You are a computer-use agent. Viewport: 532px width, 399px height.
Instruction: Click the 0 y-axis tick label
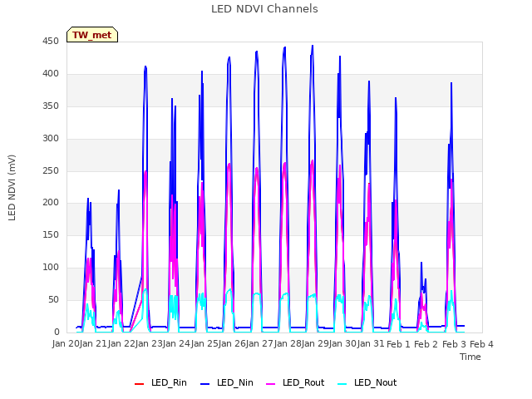(57, 332)
